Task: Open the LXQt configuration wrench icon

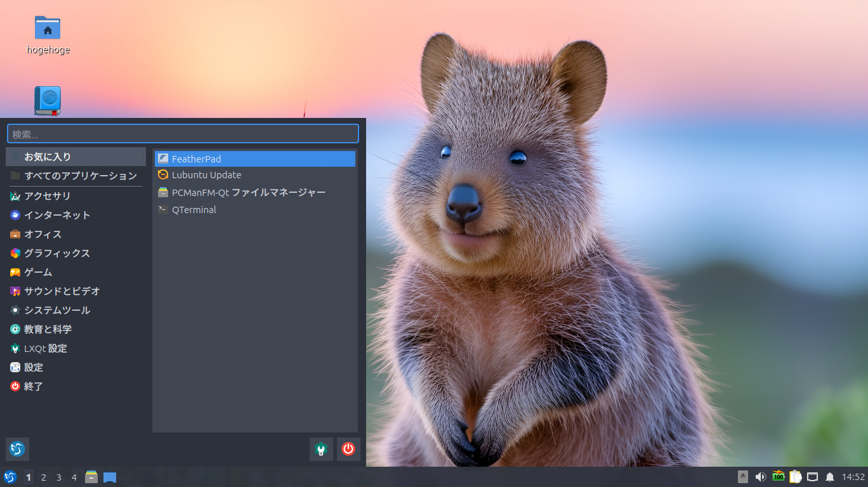Action: [321, 449]
